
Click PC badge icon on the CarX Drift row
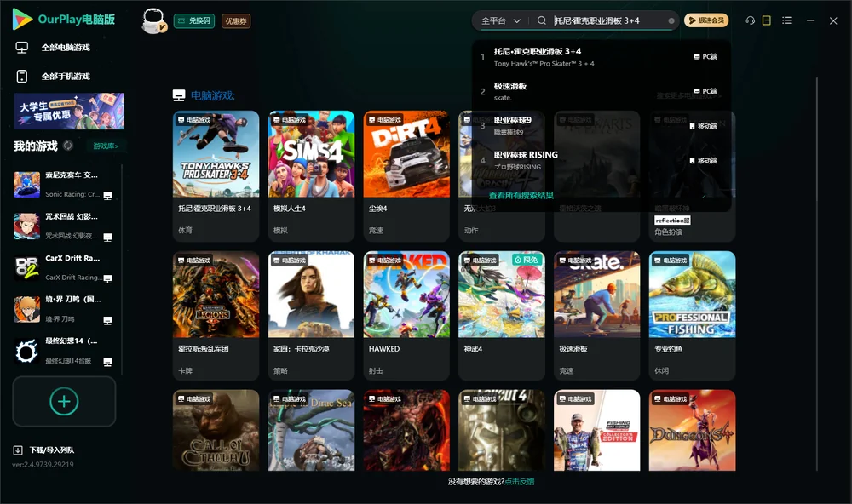tap(107, 278)
